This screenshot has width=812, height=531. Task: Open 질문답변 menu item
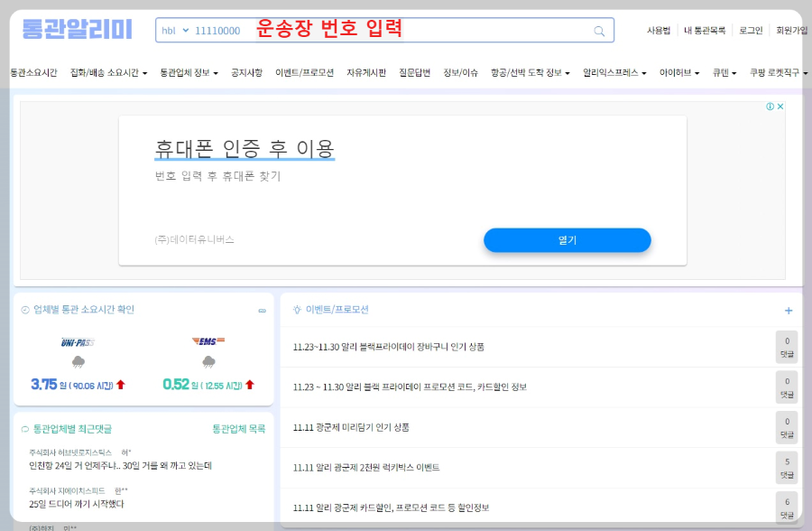(x=414, y=72)
